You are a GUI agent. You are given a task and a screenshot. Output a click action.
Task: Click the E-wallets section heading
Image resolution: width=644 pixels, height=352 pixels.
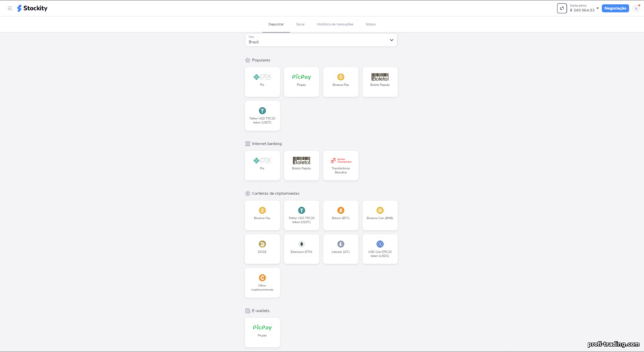[x=260, y=310]
